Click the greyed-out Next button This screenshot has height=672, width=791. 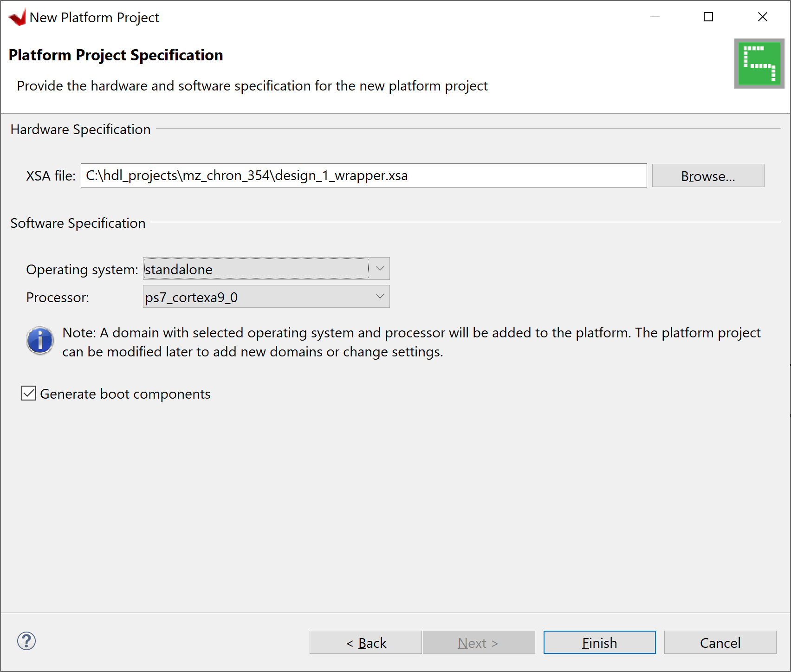(479, 642)
